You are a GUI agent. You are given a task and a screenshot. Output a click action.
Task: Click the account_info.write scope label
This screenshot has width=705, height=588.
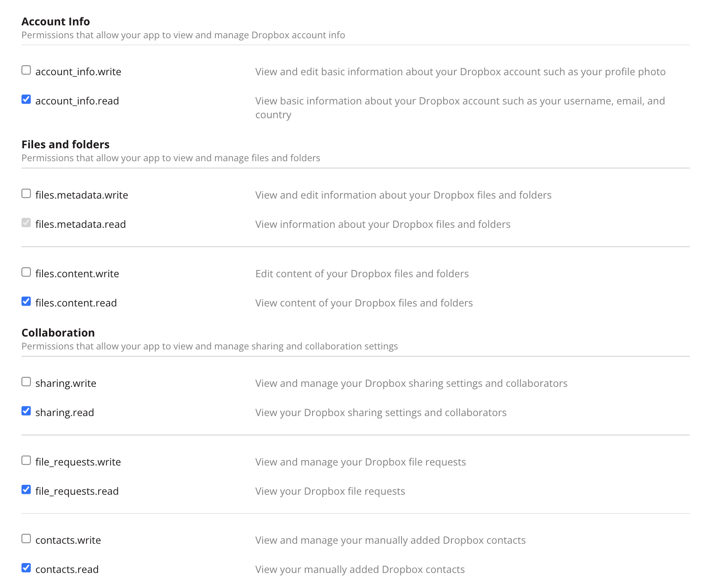tap(78, 72)
